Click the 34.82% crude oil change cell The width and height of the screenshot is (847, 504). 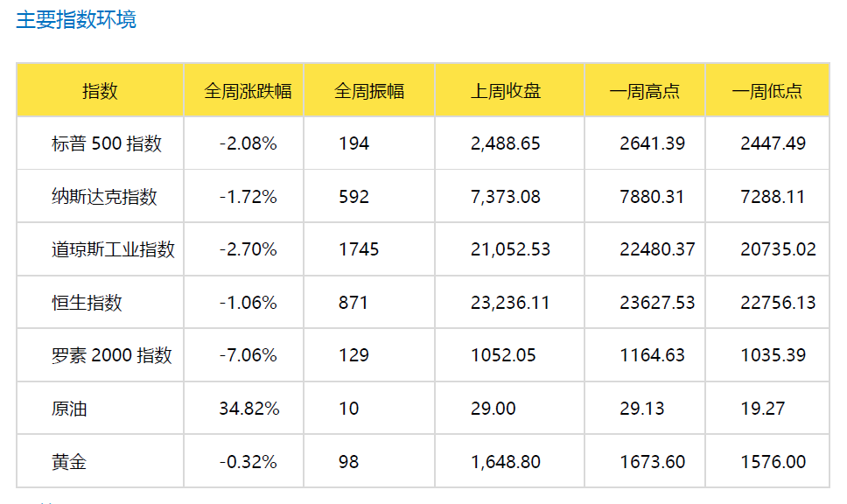pyautogui.click(x=249, y=409)
